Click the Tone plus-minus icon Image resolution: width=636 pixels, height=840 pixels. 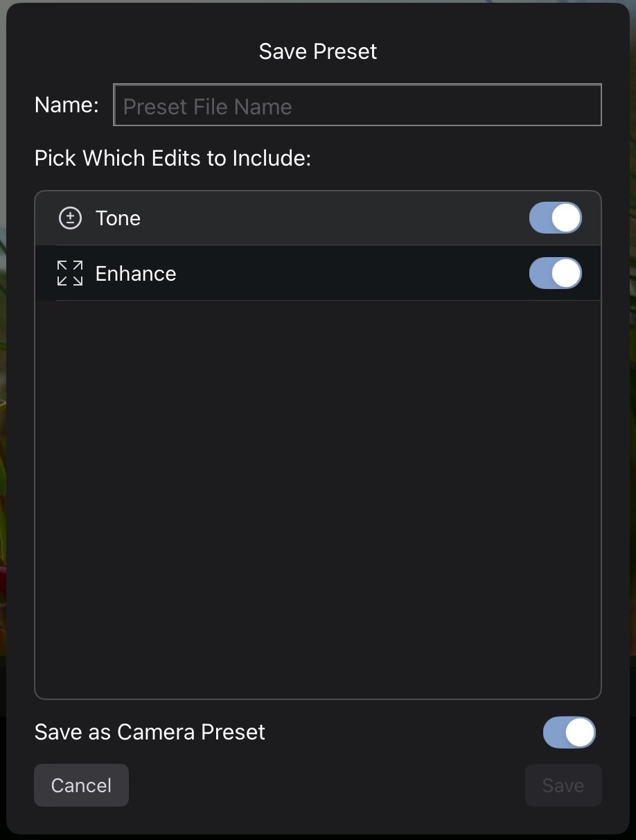(69, 218)
